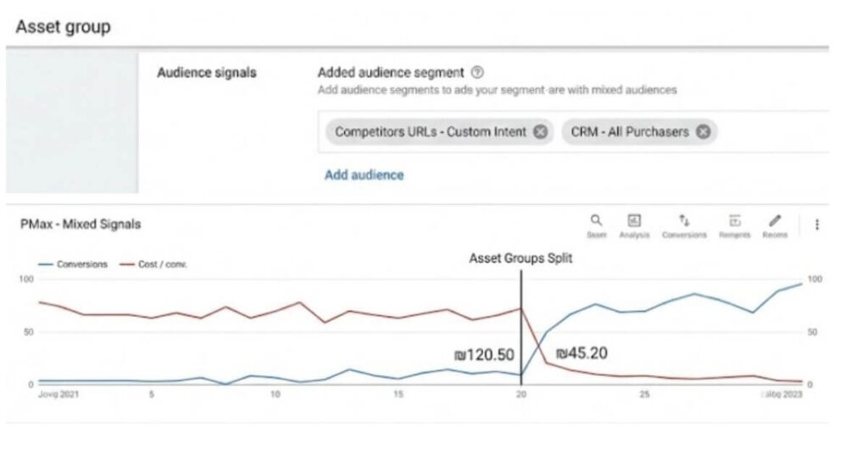
Task: Toggle the Cost / conv. legend series
Action: (x=156, y=264)
